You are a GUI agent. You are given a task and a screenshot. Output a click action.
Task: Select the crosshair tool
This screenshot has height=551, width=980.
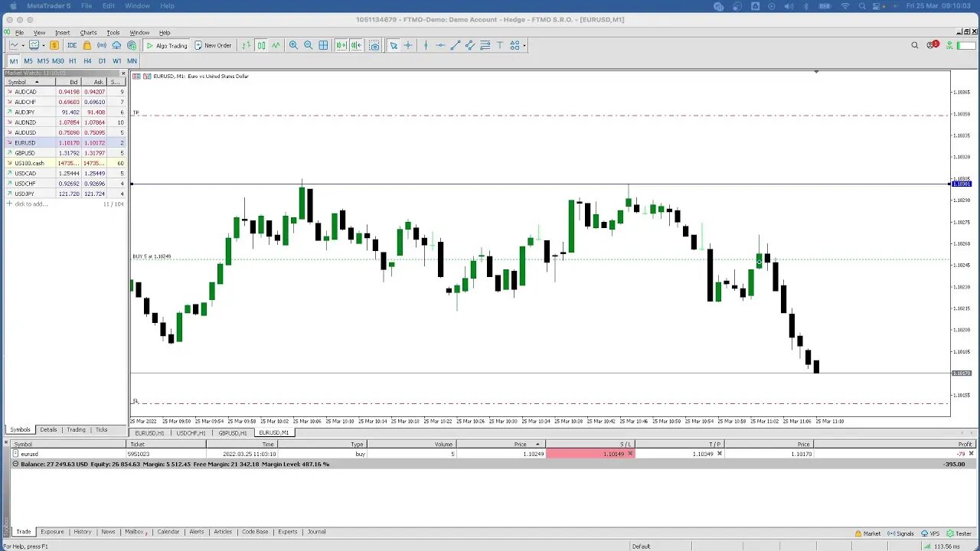point(408,45)
